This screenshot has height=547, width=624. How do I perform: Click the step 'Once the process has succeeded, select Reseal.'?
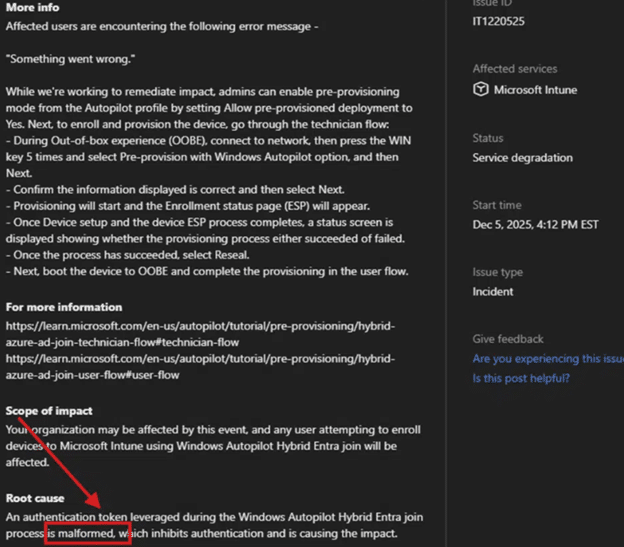[128, 255]
